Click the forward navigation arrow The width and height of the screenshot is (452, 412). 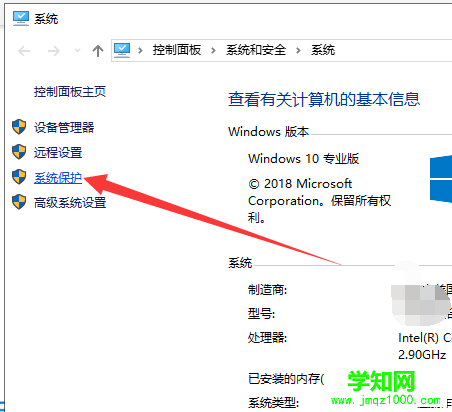pos(54,51)
